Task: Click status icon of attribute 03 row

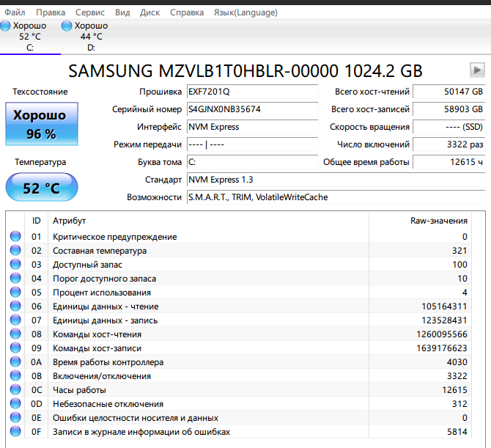Action: click(15, 264)
